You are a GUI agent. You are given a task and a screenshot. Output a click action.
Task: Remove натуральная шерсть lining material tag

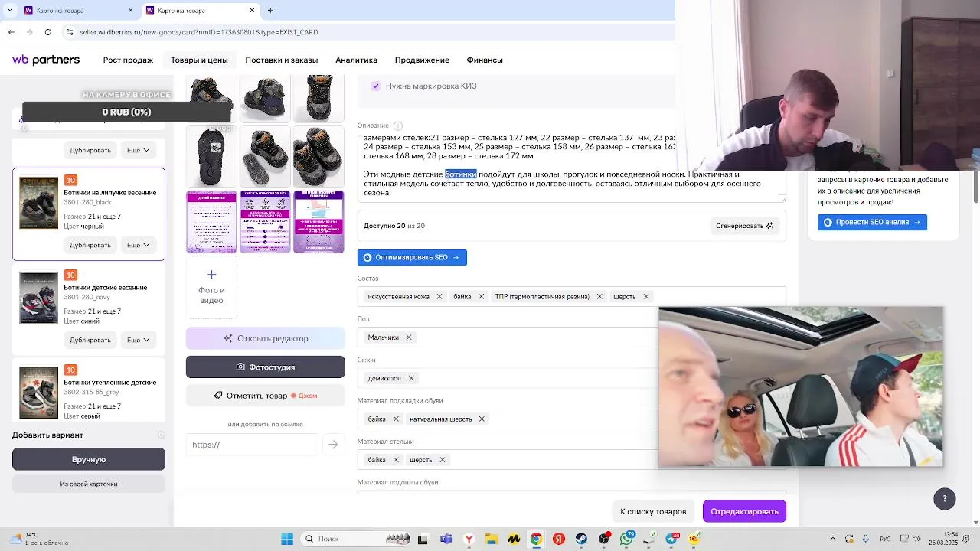pos(482,419)
